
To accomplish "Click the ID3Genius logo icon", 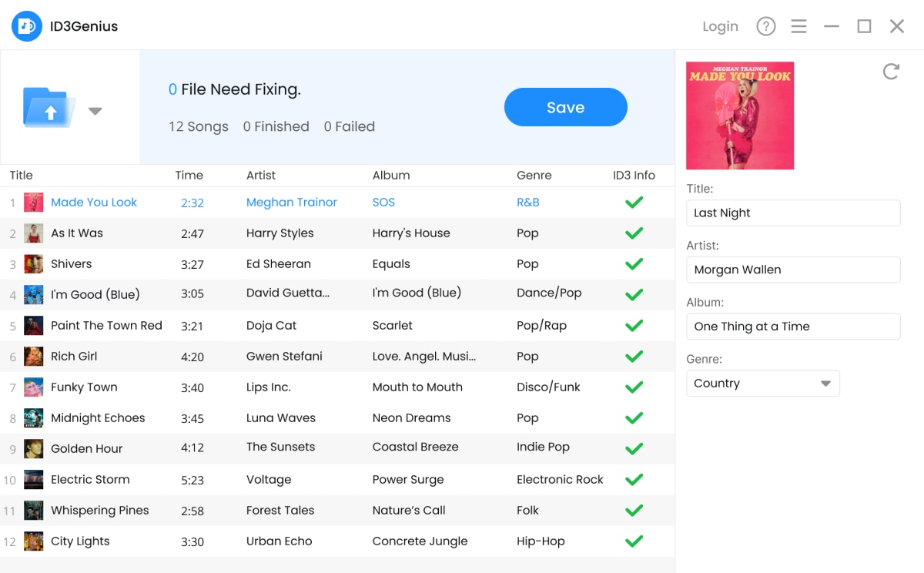I will click(27, 26).
